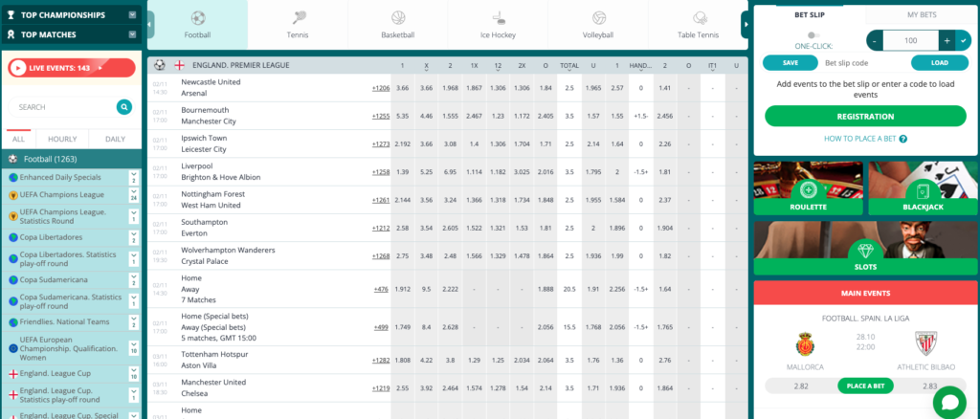Expand England. League Cup dropdown

click(x=133, y=373)
